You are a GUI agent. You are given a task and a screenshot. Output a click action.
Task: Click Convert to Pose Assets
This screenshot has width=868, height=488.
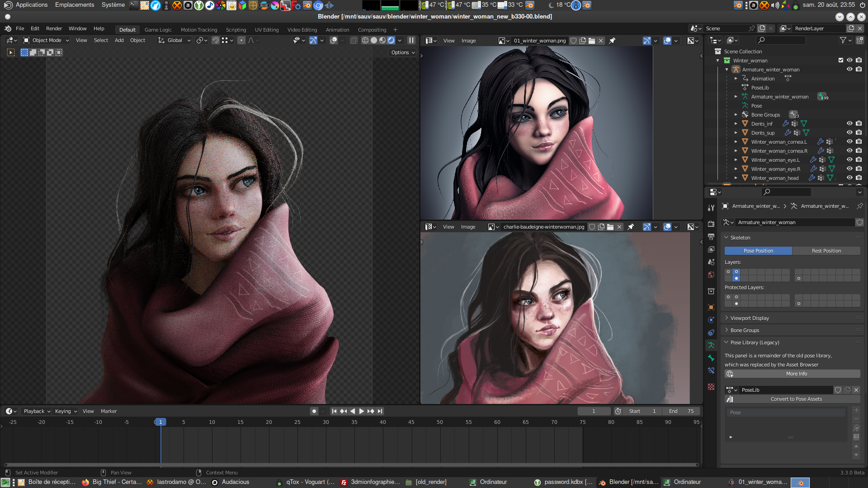pyautogui.click(x=793, y=399)
